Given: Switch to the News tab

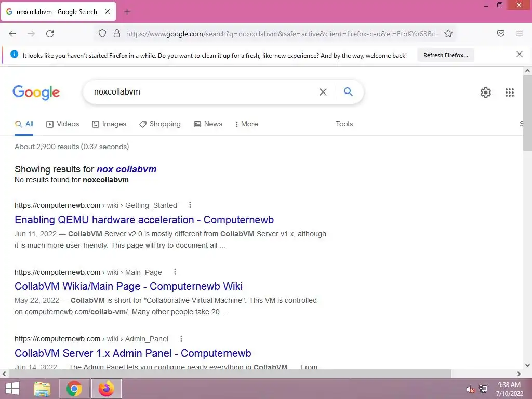Looking at the screenshot, I should pos(208,124).
